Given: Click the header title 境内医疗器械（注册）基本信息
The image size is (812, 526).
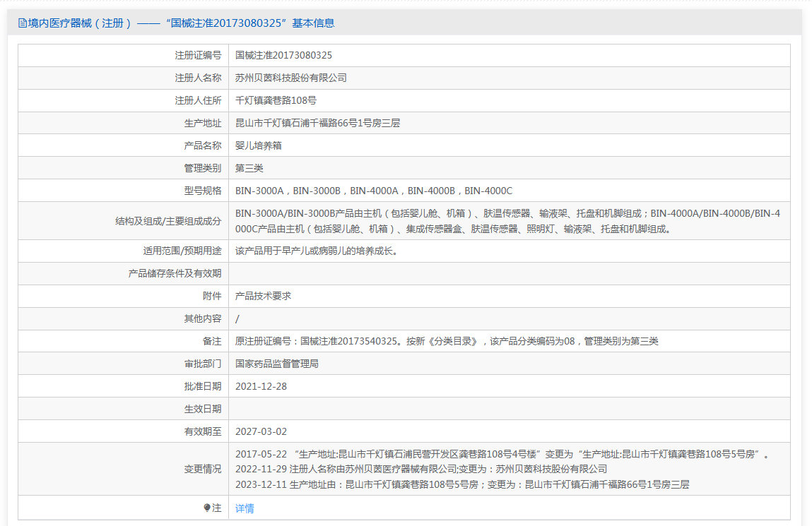Looking at the screenshot, I should pyautogui.click(x=181, y=23).
